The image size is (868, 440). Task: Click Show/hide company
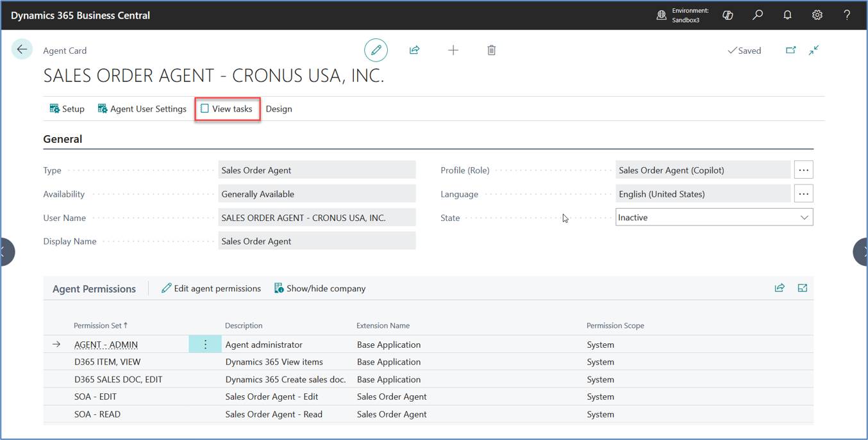tap(320, 288)
